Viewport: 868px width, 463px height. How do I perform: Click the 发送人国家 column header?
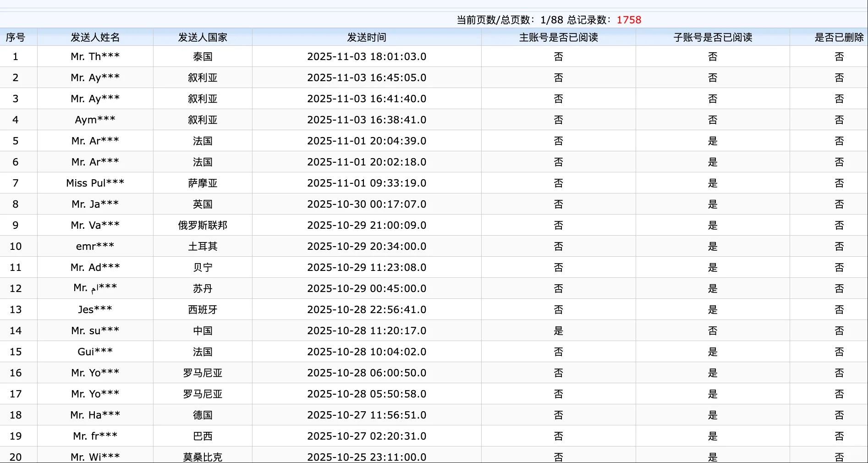coord(202,38)
